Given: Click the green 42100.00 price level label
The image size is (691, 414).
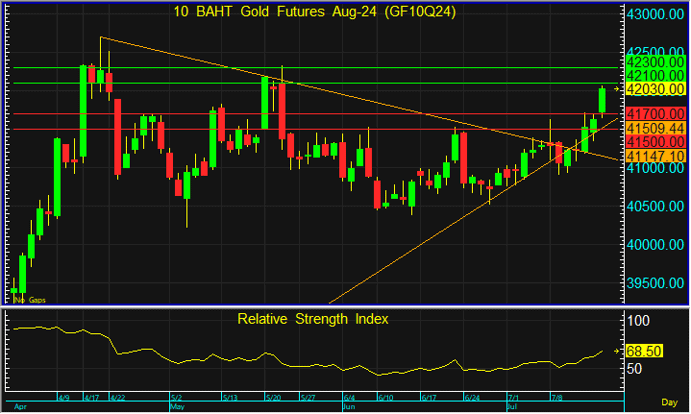Looking at the screenshot, I should point(652,75).
